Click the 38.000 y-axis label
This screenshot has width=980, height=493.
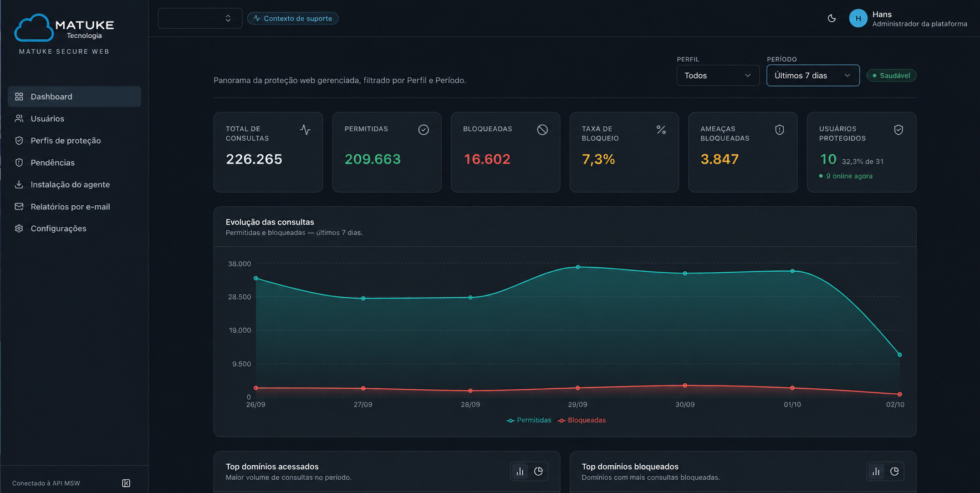point(239,264)
